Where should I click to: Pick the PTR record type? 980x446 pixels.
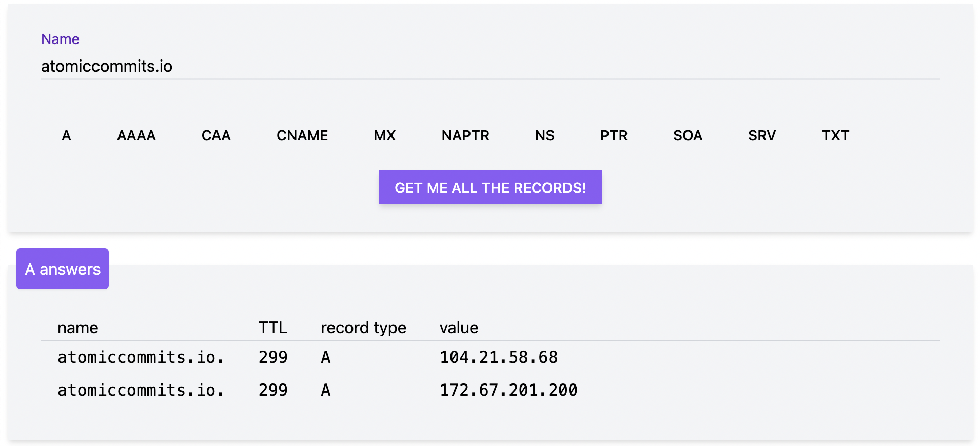(x=614, y=136)
